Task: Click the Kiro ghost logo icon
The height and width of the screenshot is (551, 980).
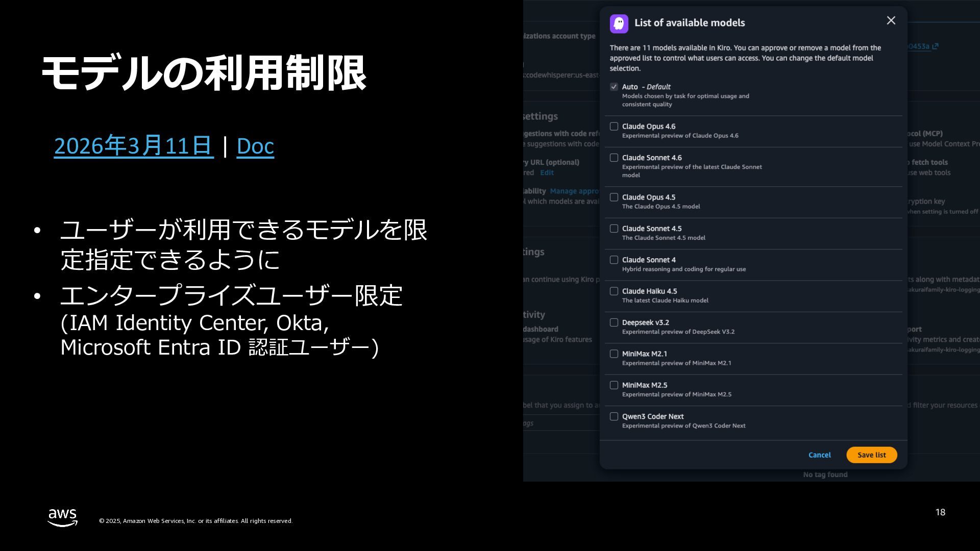Action: (619, 23)
